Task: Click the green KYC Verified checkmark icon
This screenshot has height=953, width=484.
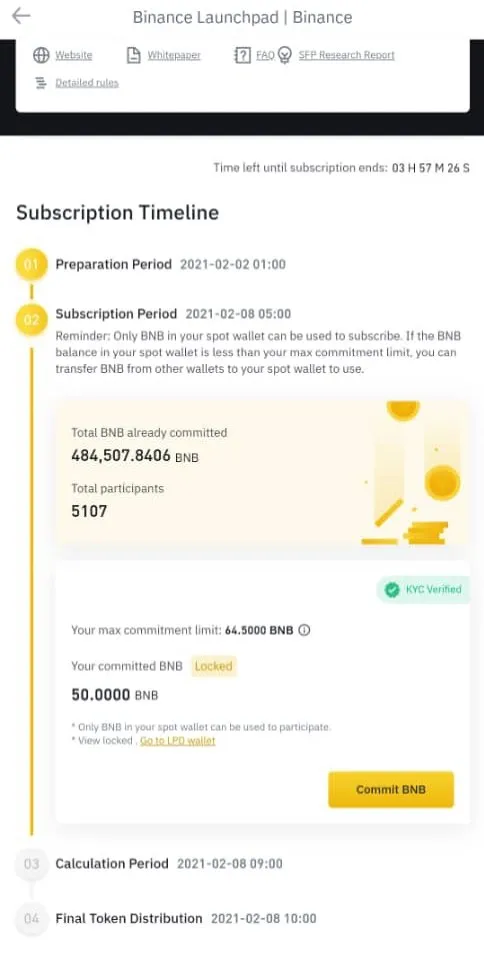Action: (x=392, y=589)
